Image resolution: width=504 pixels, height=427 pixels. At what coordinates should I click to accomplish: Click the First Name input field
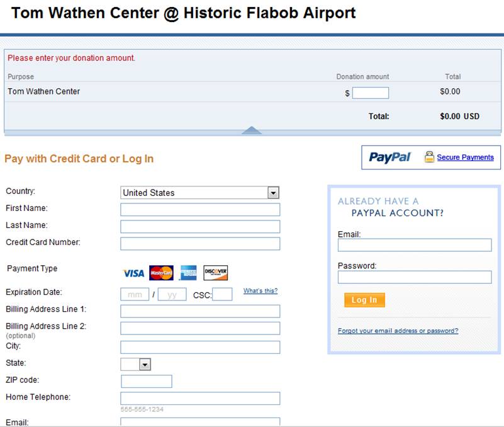point(200,210)
